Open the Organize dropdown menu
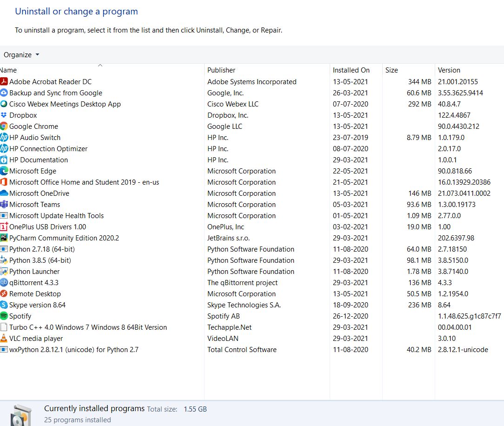 tap(21, 55)
